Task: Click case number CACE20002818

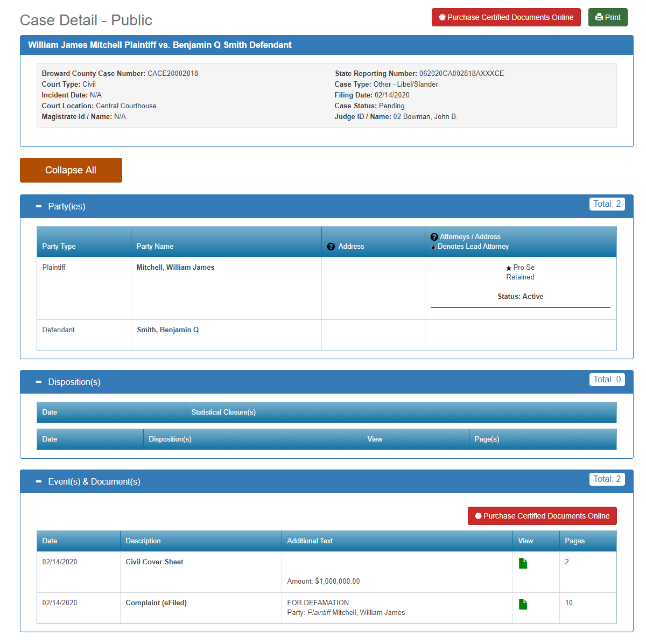Action: click(x=173, y=73)
